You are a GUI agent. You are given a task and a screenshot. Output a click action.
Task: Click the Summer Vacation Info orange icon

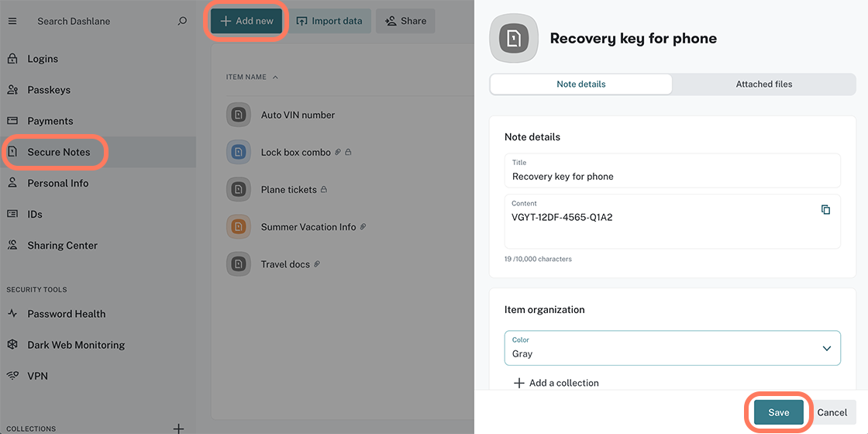[239, 227]
